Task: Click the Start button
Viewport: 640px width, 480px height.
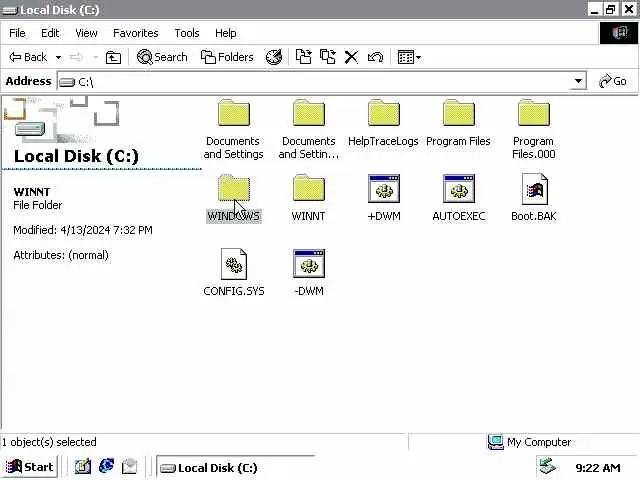Action: point(29,467)
